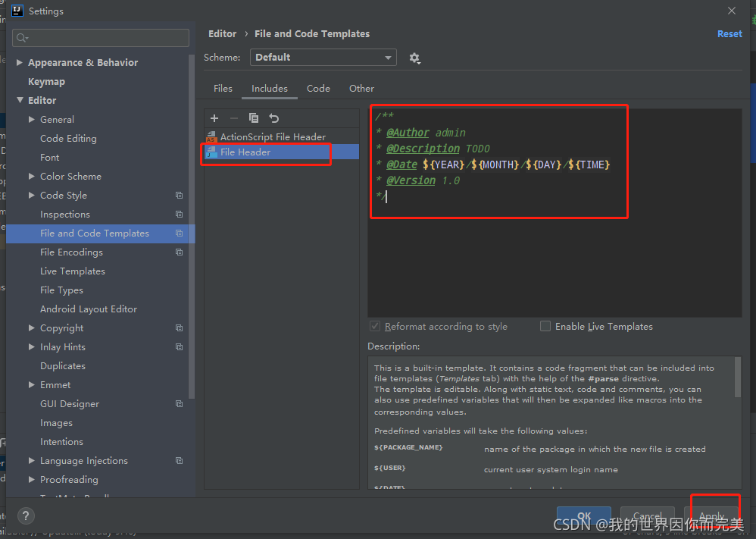Switch to the Code tab
Viewport: 756px width, 539px height.
coord(318,88)
